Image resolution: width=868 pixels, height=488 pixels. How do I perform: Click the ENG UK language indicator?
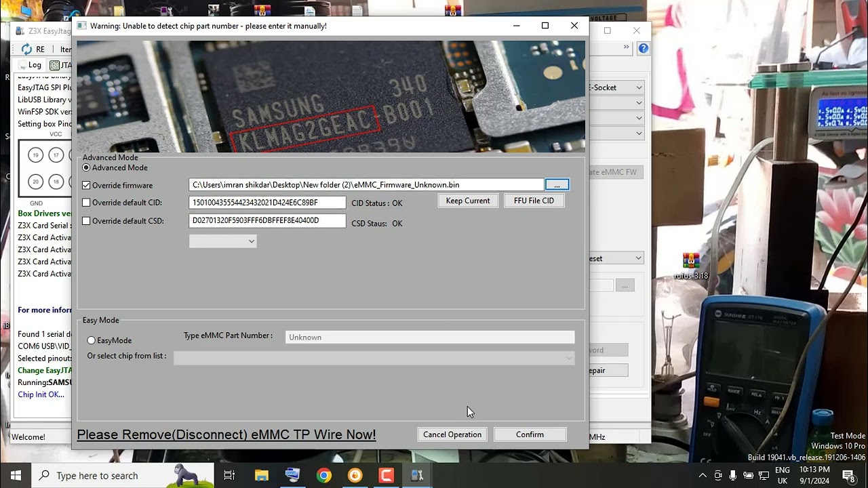tap(783, 476)
